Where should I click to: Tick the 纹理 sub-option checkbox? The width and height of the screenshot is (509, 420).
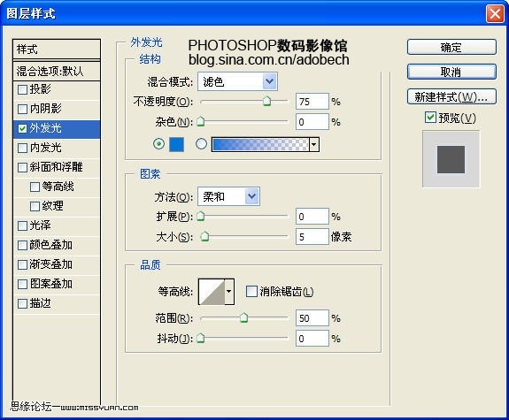pyautogui.click(x=35, y=207)
